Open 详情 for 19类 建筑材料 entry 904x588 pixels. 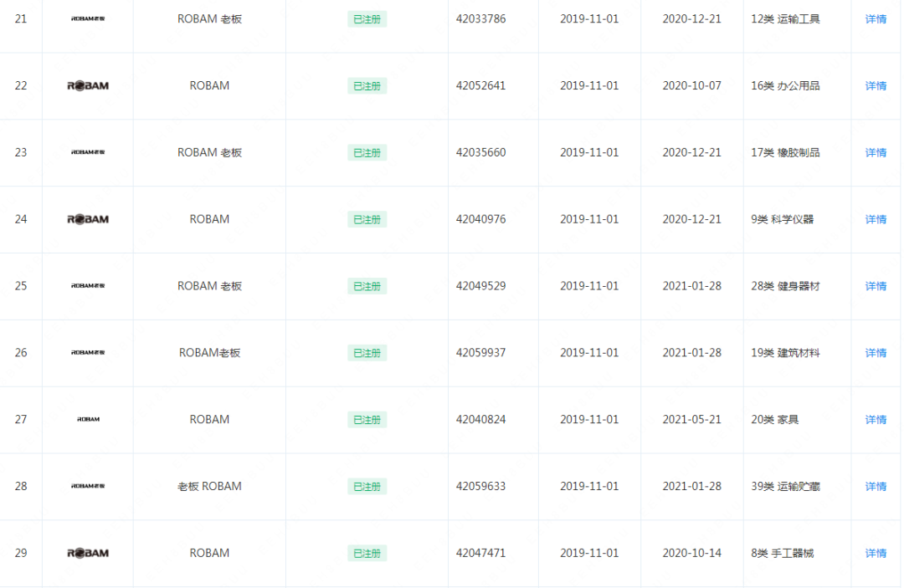click(x=876, y=353)
